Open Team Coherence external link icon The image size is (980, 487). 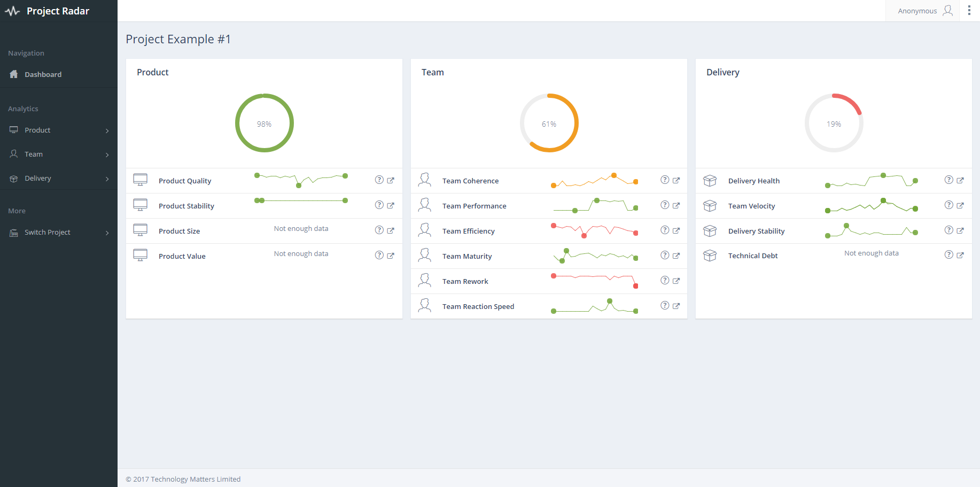pyautogui.click(x=676, y=181)
